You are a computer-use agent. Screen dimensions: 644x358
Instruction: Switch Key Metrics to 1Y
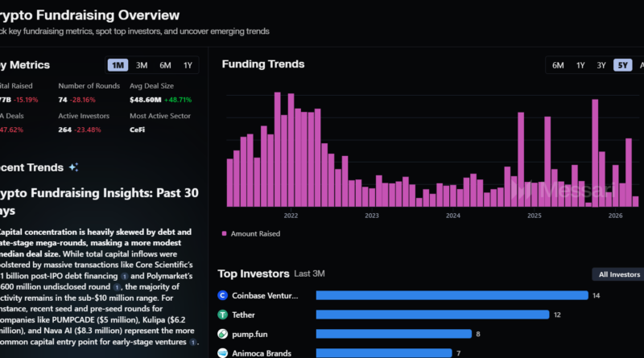click(x=188, y=65)
